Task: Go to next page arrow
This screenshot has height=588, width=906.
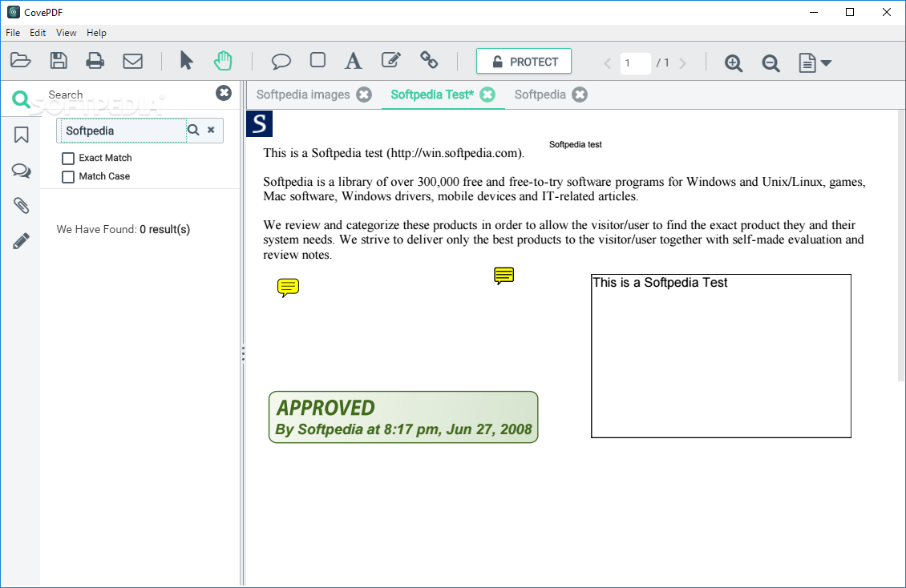Action: 682,63
